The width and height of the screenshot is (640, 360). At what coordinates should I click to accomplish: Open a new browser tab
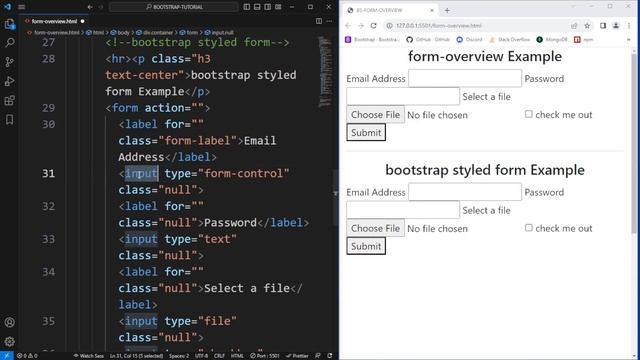pos(447,10)
